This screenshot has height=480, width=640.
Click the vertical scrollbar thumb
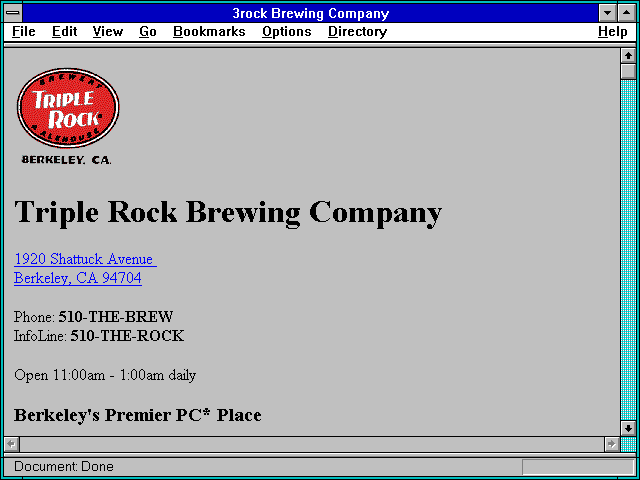point(628,71)
